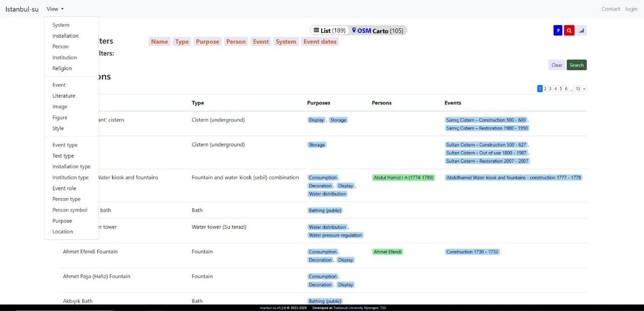Select Event from the View menu
Screen dimensions: 644x311
click(x=59, y=85)
